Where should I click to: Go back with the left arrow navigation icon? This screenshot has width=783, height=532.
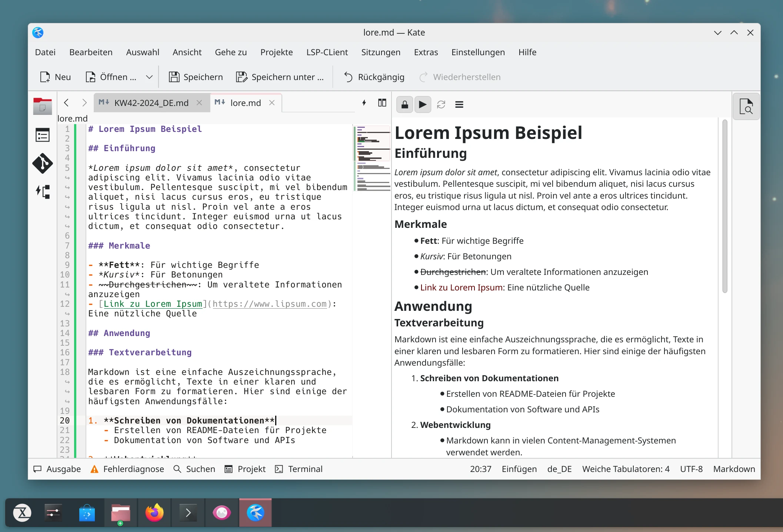click(x=66, y=103)
